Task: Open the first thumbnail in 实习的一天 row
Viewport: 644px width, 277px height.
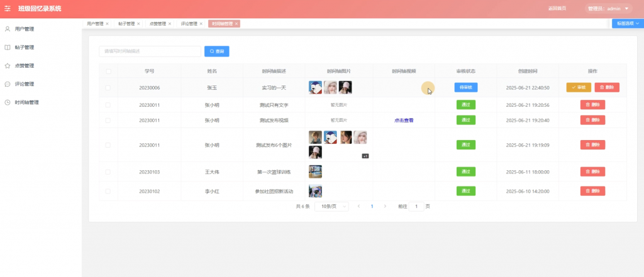Action: [x=316, y=87]
